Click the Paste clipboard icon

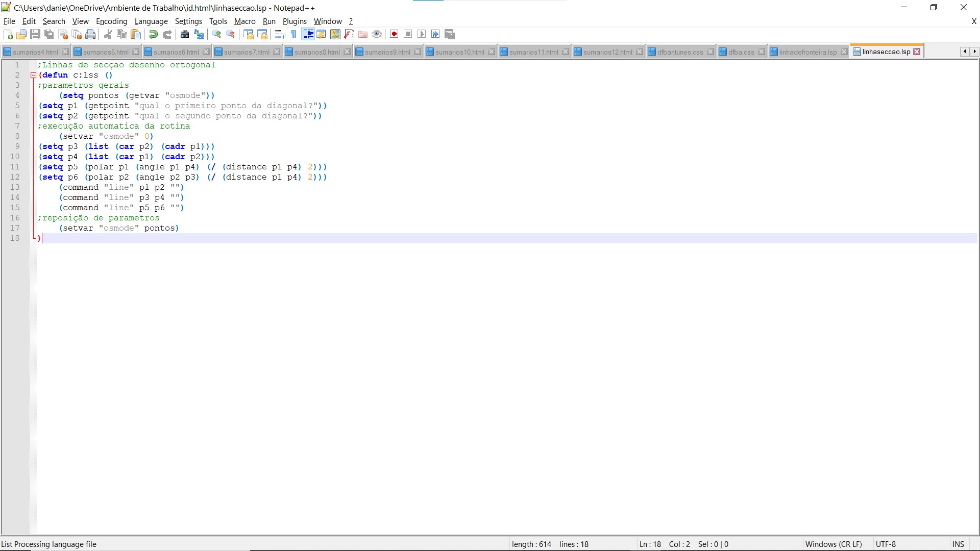tap(136, 34)
